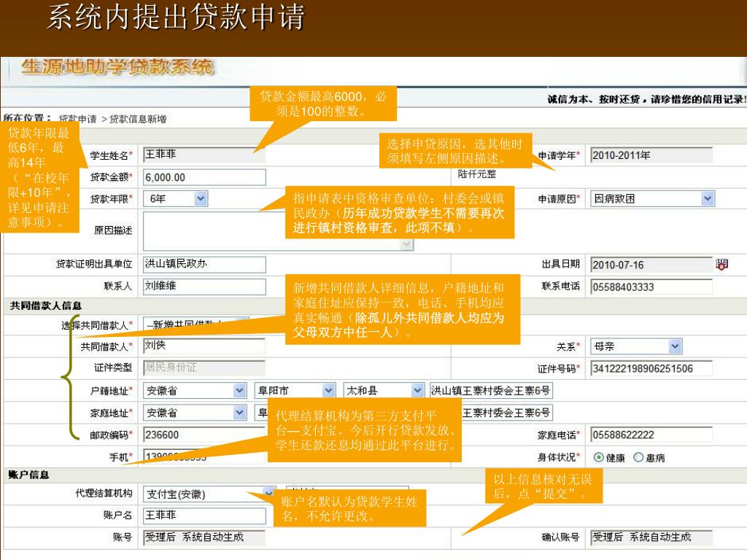Click the 贷款金额 field showing 6,000.00
The width and height of the screenshot is (747, 560).
[x=204, y=177]
